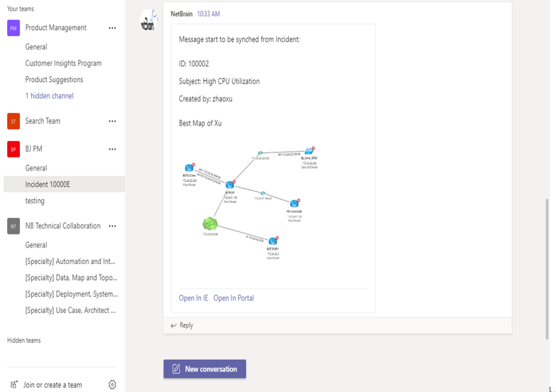Open the Customer Insights Program channel

click(x=63, y=63)
